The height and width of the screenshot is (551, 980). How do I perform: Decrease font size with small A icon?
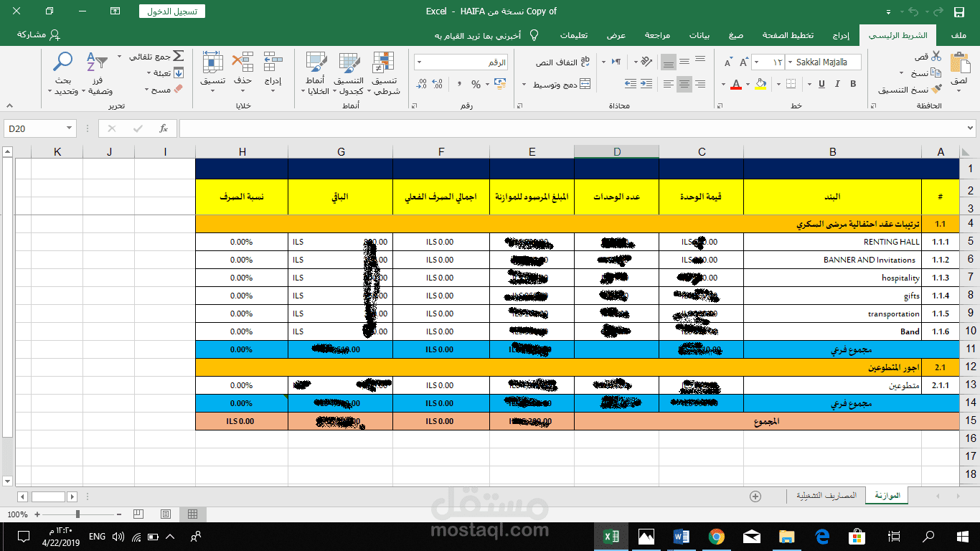[727, 62]
